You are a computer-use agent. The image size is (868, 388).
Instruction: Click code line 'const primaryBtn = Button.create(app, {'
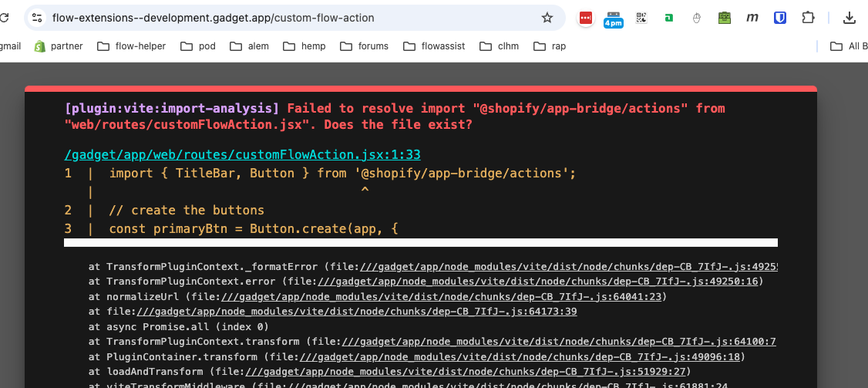(x=254, y=228)
